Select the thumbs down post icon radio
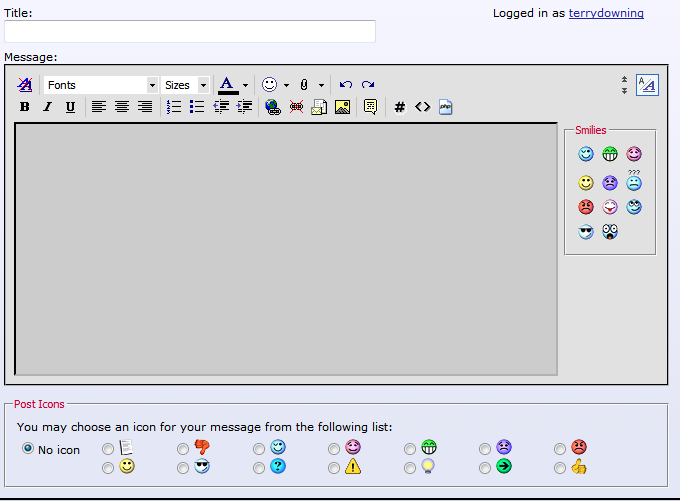The height and width of the screenshot is (501, 680). (x=183, y=449)
